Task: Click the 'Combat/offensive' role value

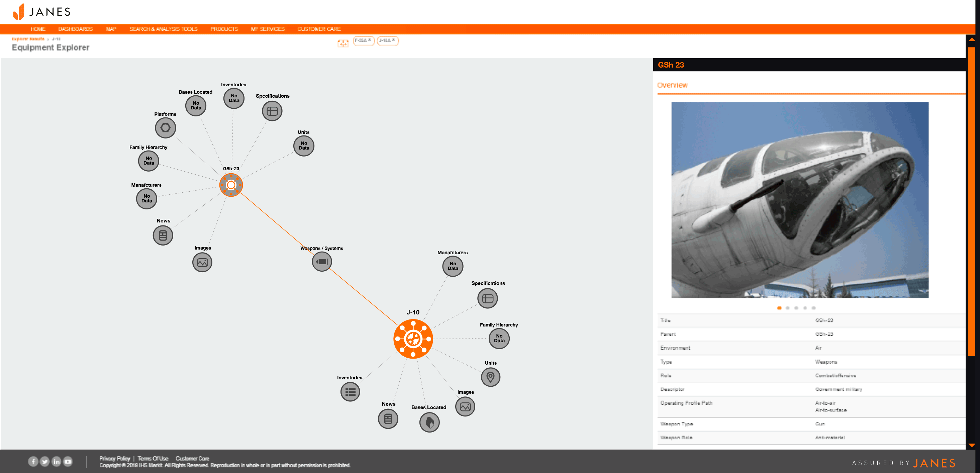Action: (836, 376)
